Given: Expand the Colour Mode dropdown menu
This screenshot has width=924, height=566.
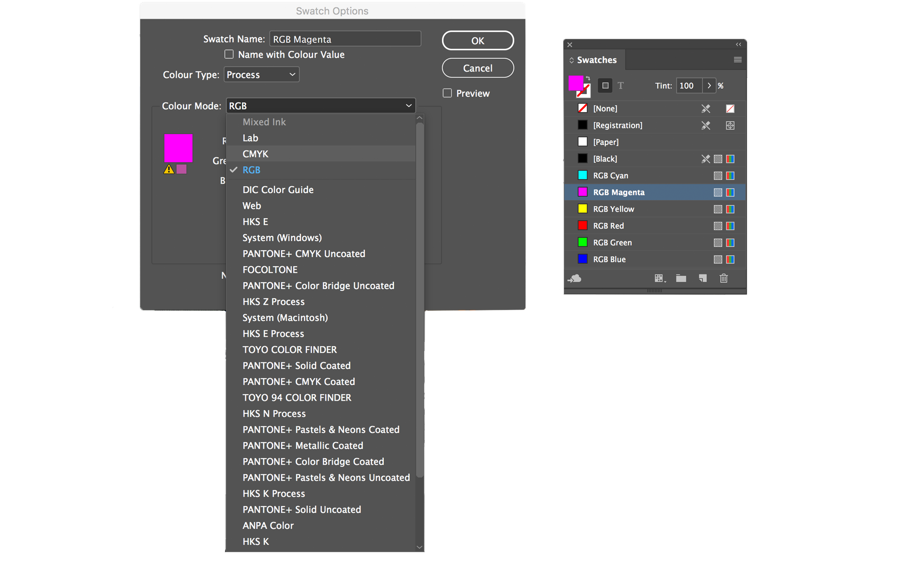Looking at the screenshot, I should (x=320, y=105).
